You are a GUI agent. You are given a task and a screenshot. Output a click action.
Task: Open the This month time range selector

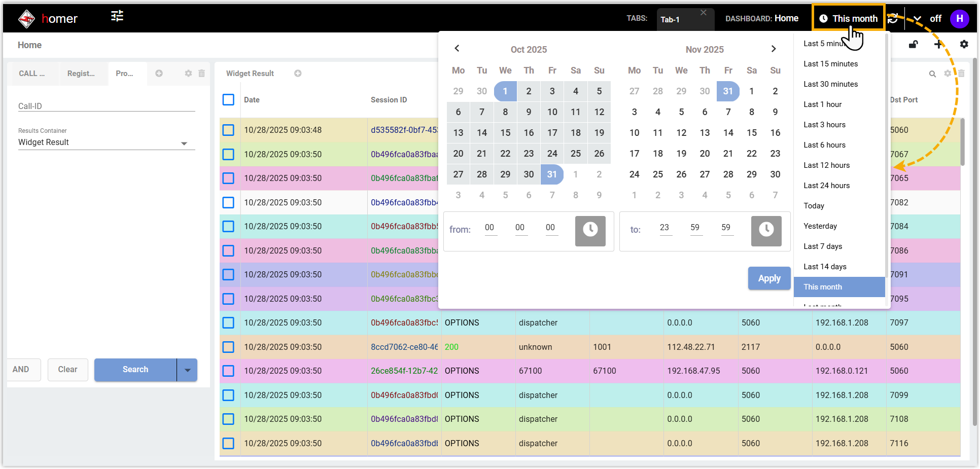click(x=849, y=19)
